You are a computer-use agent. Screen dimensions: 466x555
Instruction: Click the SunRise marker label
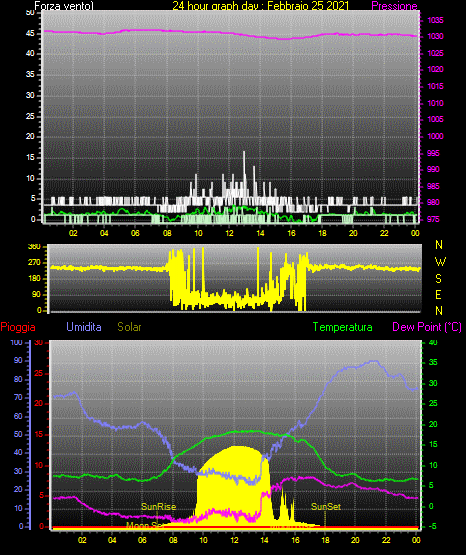159,507
